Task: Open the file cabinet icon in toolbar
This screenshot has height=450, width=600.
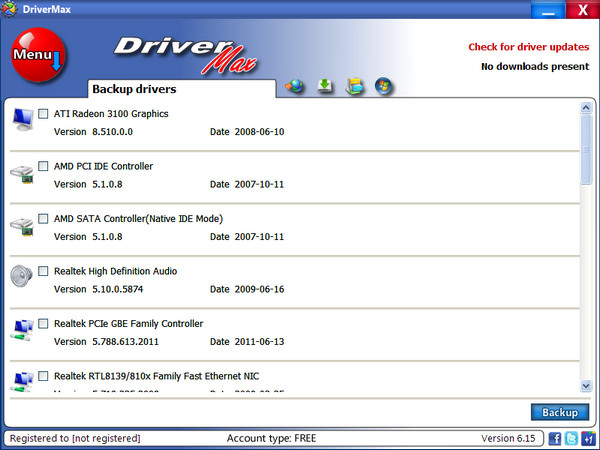Action: click(354, 87)
